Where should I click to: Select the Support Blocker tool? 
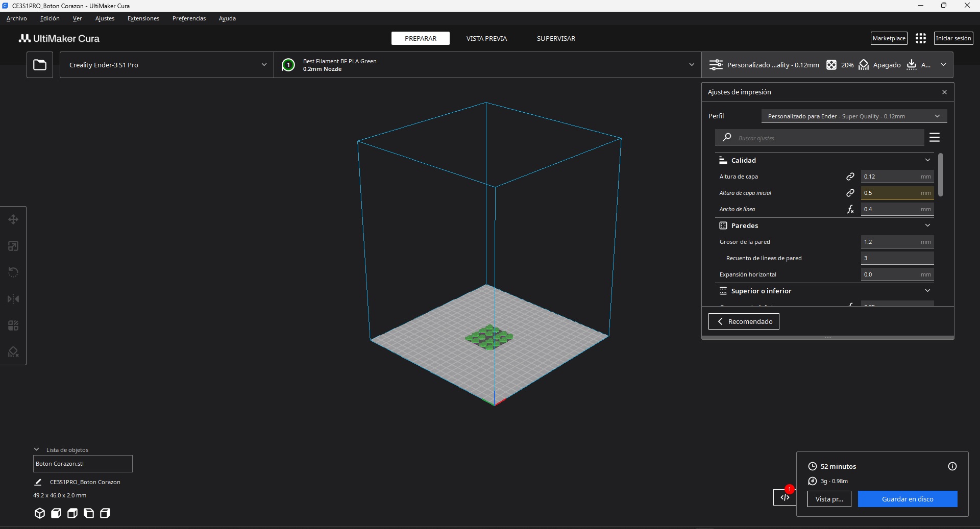[13, 352]
